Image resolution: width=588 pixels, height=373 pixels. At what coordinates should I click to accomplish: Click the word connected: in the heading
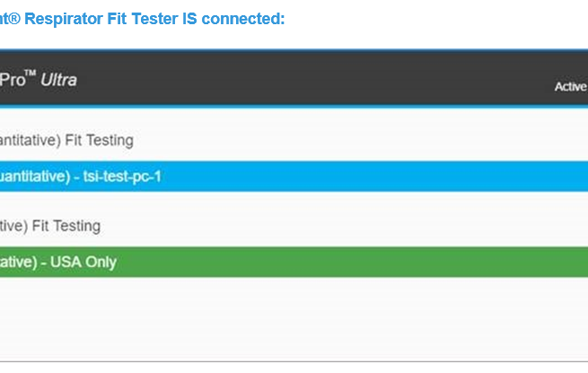(x=243, y=19)
